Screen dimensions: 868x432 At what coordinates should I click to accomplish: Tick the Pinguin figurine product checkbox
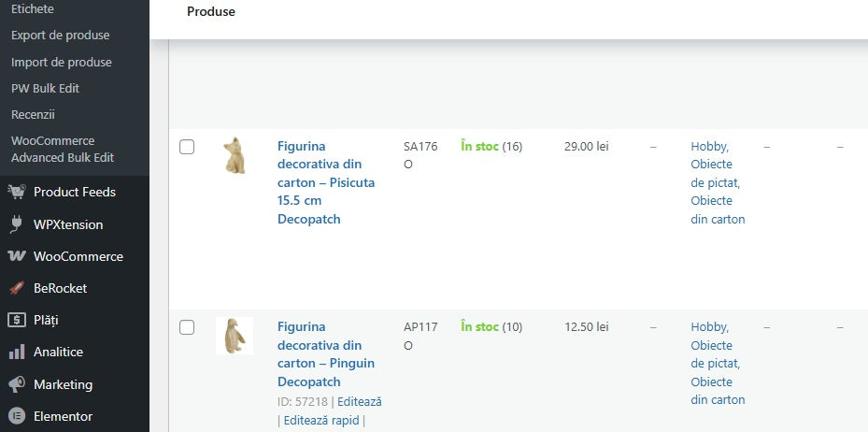[x=187, y=327]
